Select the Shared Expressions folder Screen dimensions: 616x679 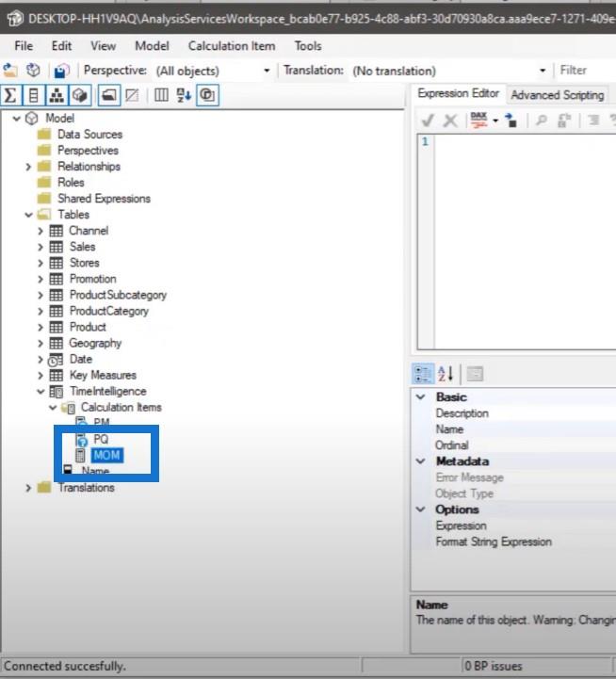pos(104,199)
